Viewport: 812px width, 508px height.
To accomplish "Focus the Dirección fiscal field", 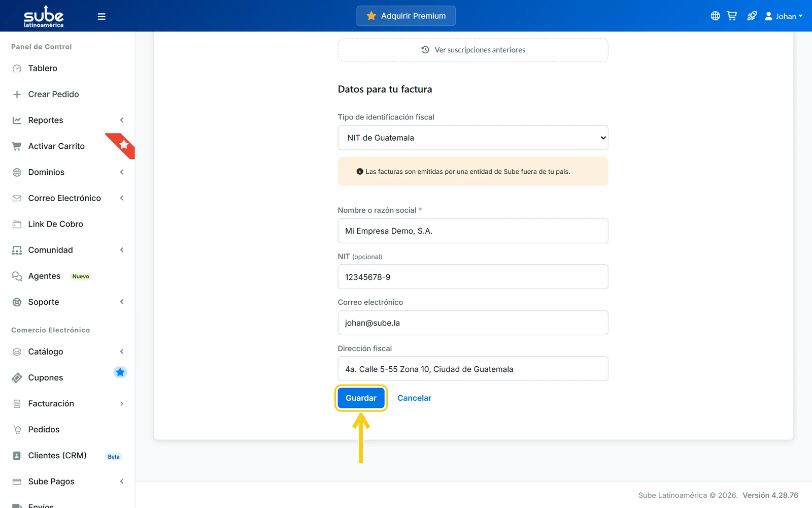I will [x=473, y=369].
